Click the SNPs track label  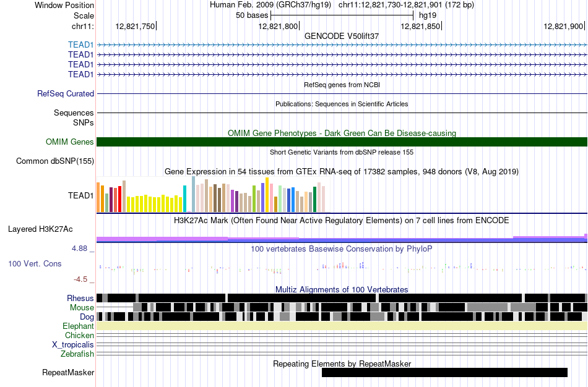[84, 122]
